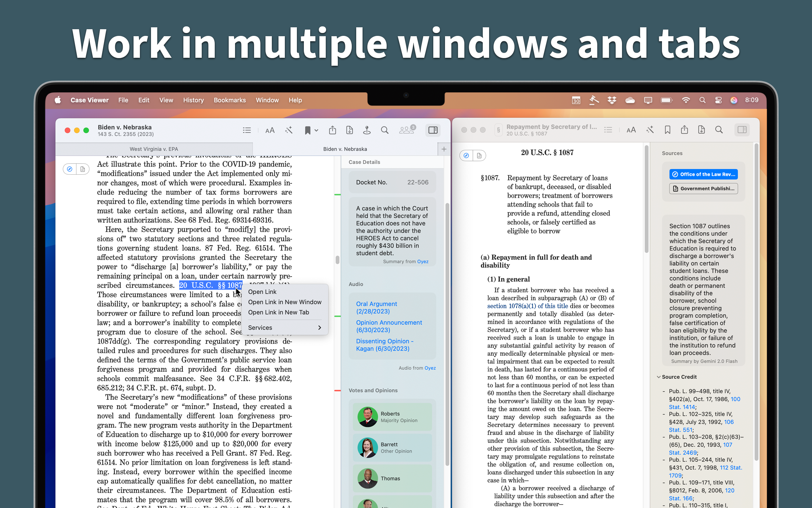This screenshot has width=812, height=508.
Task: Open the Window menu
Action: click(267, 100)
